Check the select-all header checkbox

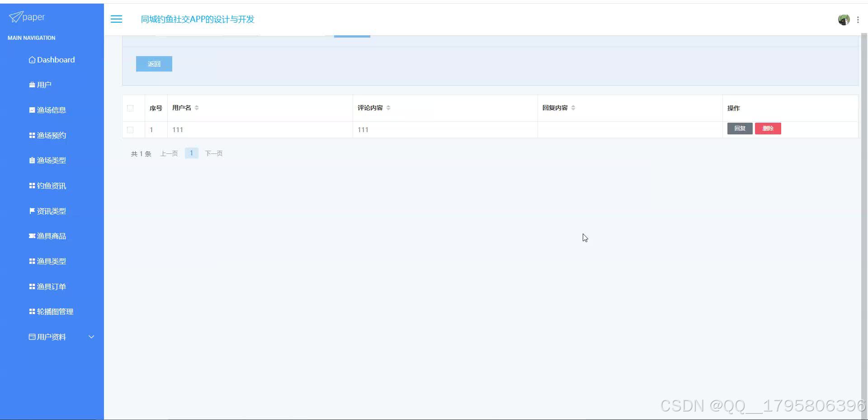click(130, 108)
